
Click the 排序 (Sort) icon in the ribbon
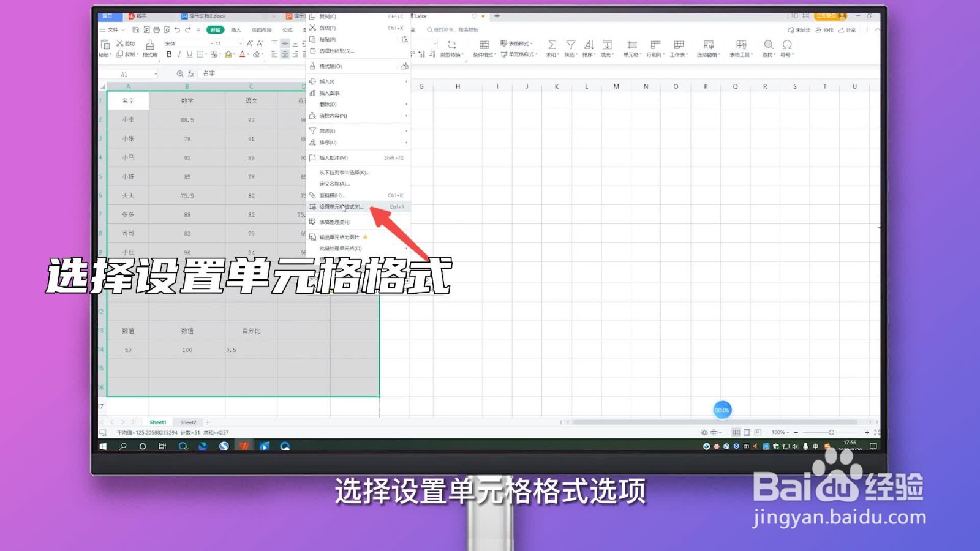point(589,45)
